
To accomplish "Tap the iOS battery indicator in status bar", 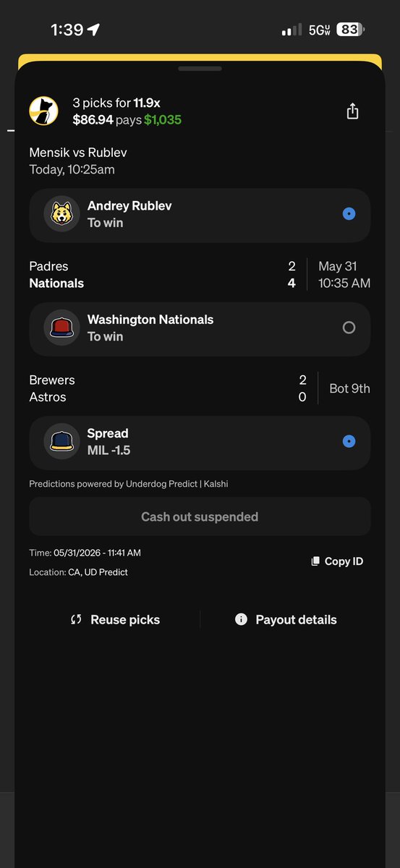I will coord(351,30).
